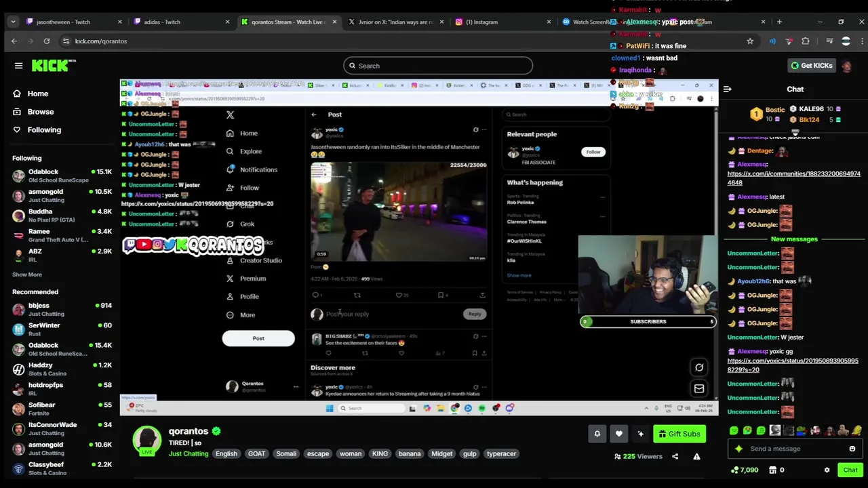Click the mail icon on the stream overlay
The height and width of the screenshot is (488, 868).
(699, 388)
